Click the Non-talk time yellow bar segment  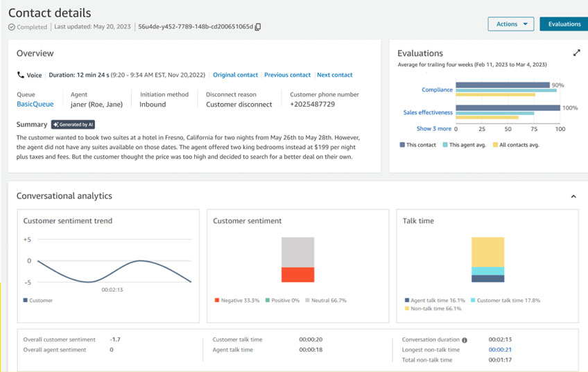pyautogui.click(x=487, y=251)
